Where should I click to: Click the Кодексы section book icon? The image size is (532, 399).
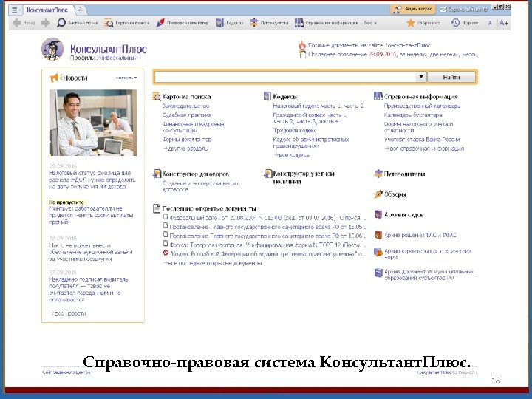267,96
